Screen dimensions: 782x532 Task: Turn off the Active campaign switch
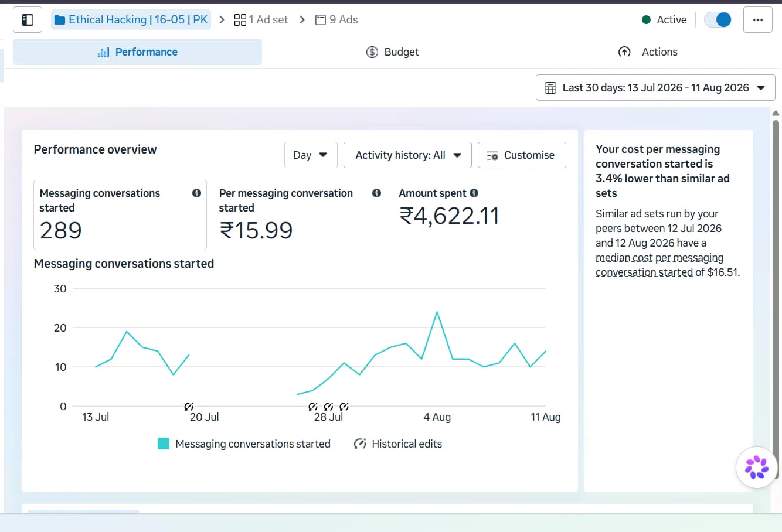tap(718, 20)
